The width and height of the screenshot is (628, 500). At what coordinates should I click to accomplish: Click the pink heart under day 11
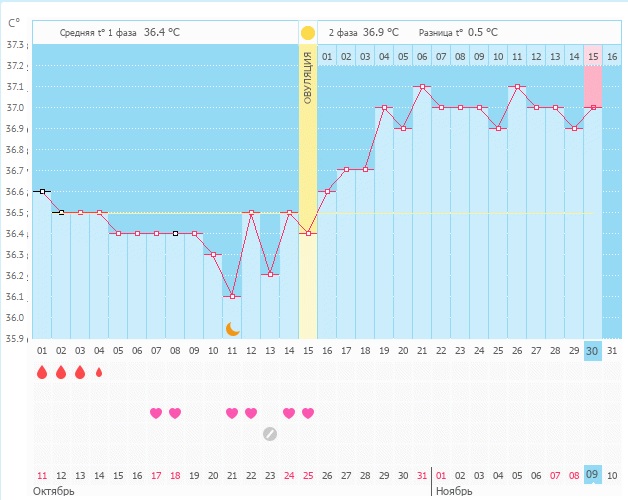232,413
